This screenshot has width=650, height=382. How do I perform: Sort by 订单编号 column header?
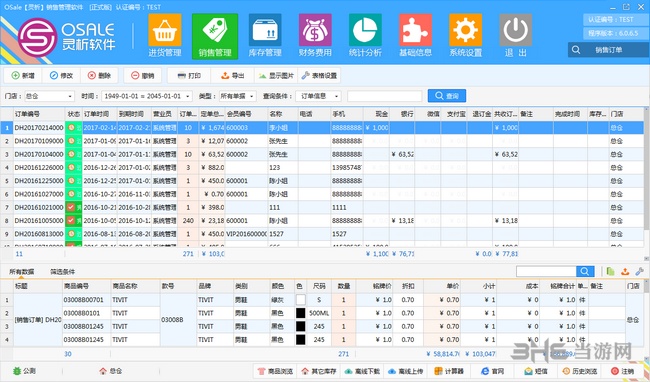pos(39,114)
